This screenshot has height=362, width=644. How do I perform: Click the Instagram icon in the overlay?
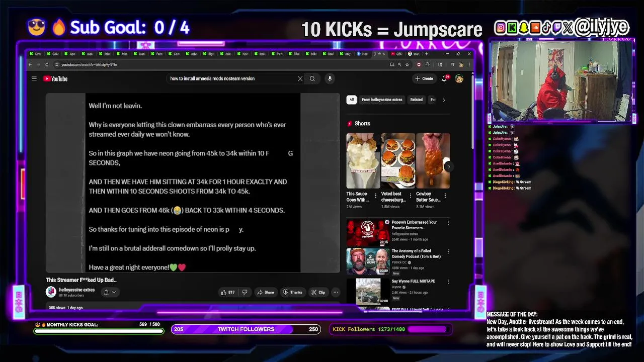(500, 28)
